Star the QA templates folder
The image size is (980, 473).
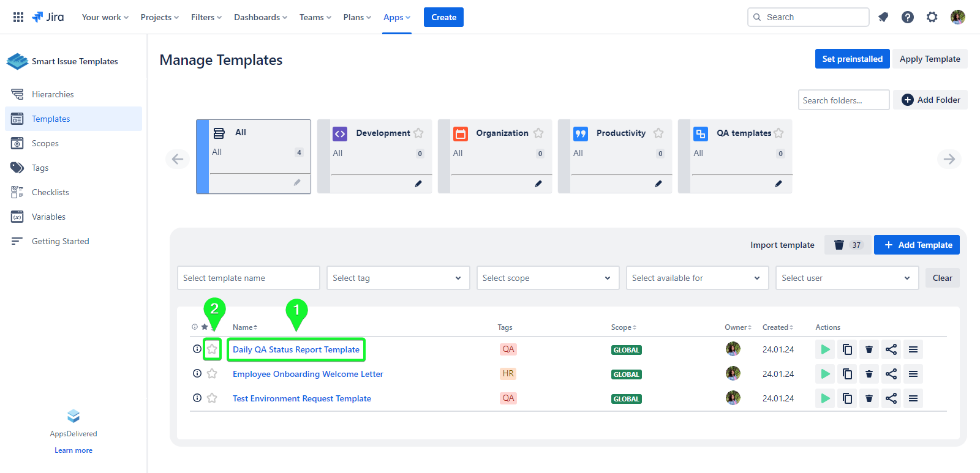[778, 133]
